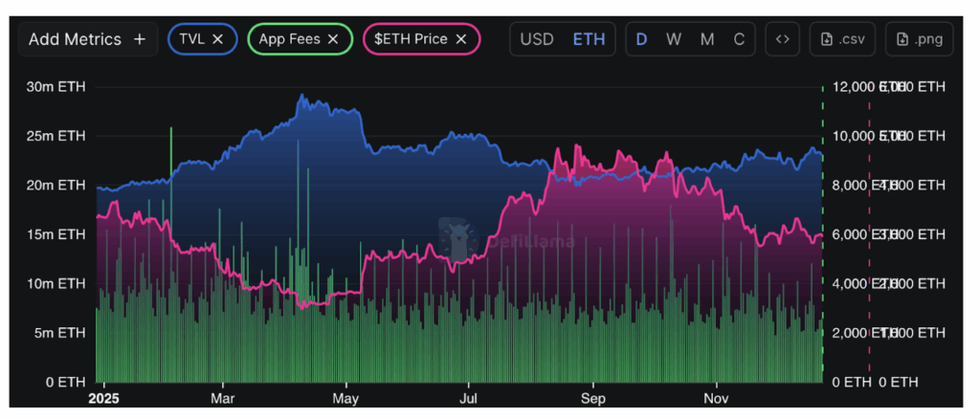Screen dimensions: 980x419
Task: Click the TVL metric pill label
Action: [191, 39]
